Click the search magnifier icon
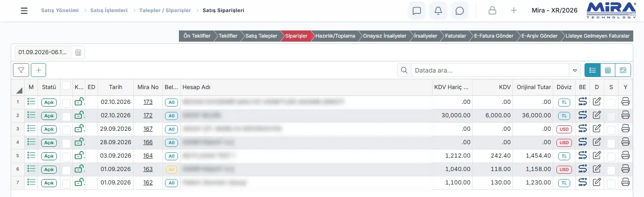 [404, 70]
